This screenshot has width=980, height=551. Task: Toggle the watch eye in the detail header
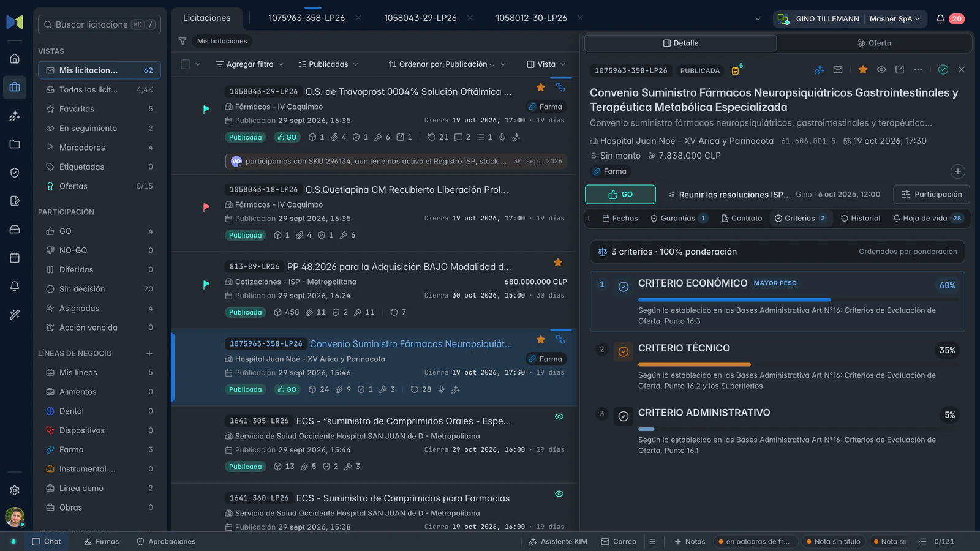click(881, 70)
